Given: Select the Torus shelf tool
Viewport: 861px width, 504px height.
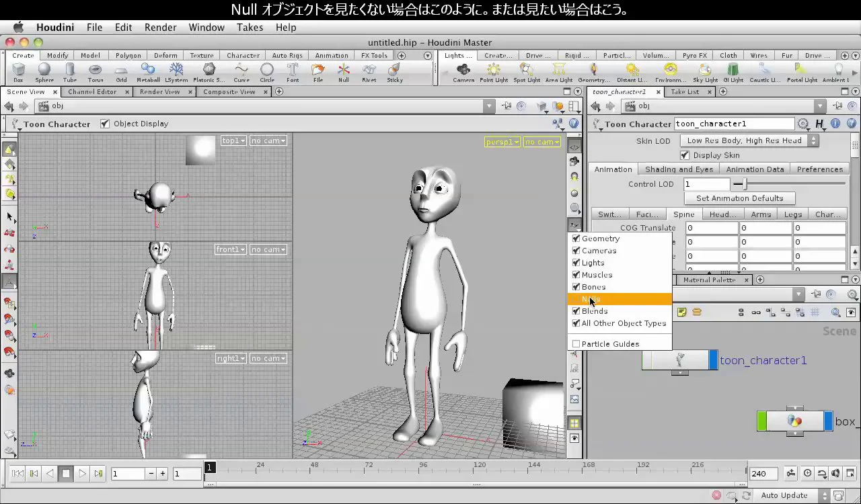Looking at the screenshot, I should coord(96,73).
